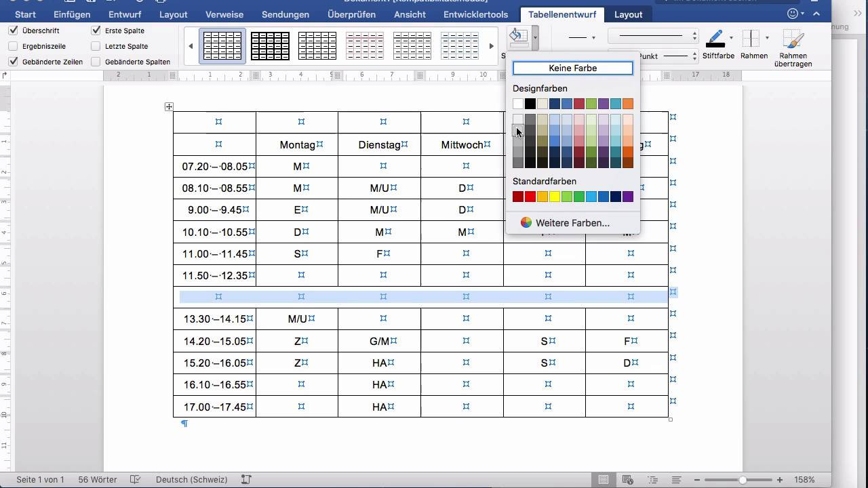Screen dimensions: 868x488
Task: Open the Rahmen dropdown arrow
Action: pos(767,38)
